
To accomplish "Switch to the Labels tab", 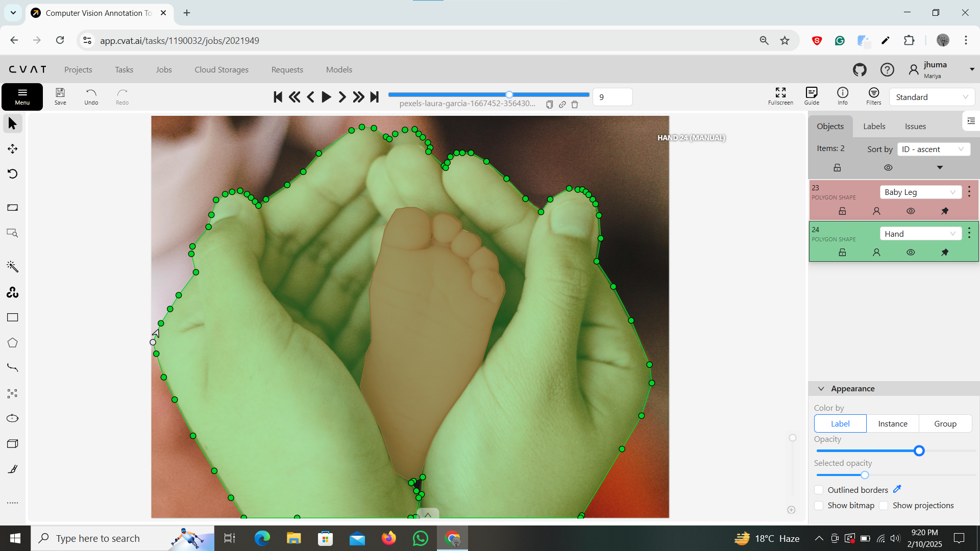I will pos(874,126).
